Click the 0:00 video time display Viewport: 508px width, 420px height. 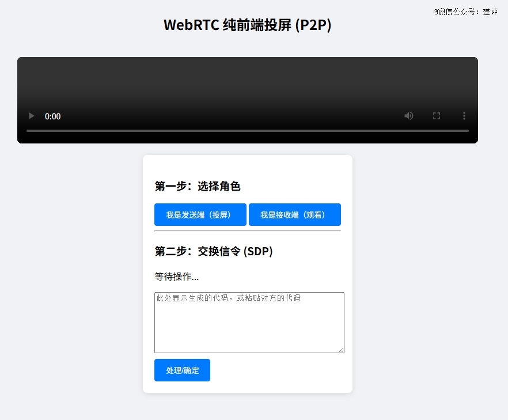[53, 116]
